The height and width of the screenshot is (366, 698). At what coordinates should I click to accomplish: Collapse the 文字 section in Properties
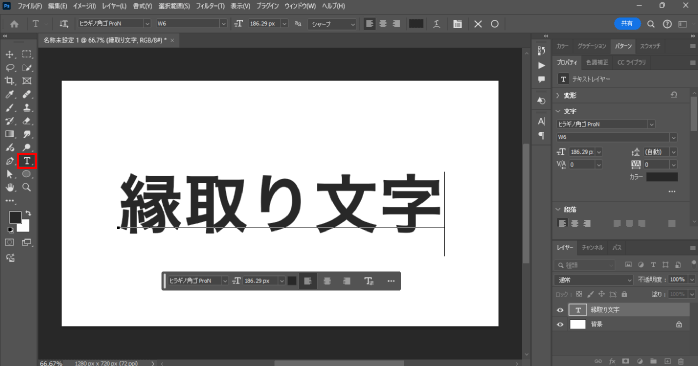click(558, 111)
